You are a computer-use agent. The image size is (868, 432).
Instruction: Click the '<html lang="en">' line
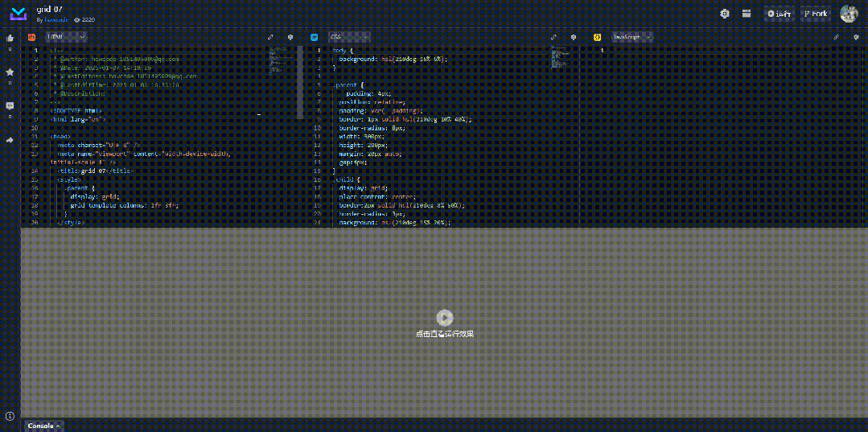77,118
